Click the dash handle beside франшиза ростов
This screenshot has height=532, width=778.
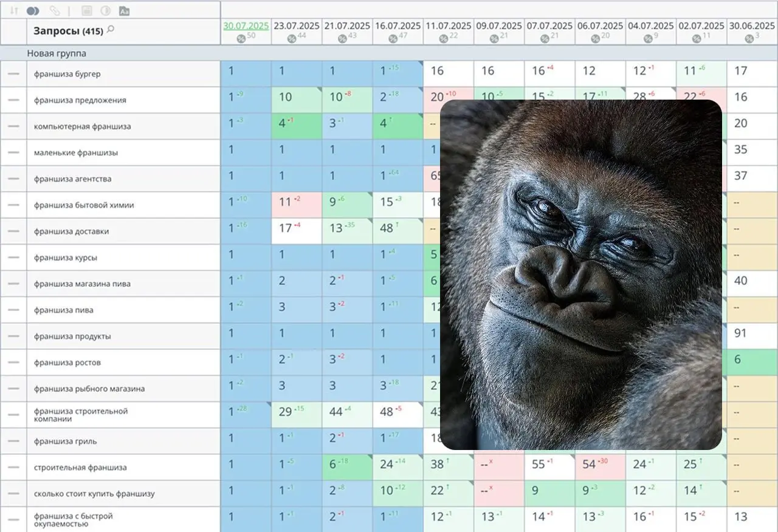[x=13, y=363]
